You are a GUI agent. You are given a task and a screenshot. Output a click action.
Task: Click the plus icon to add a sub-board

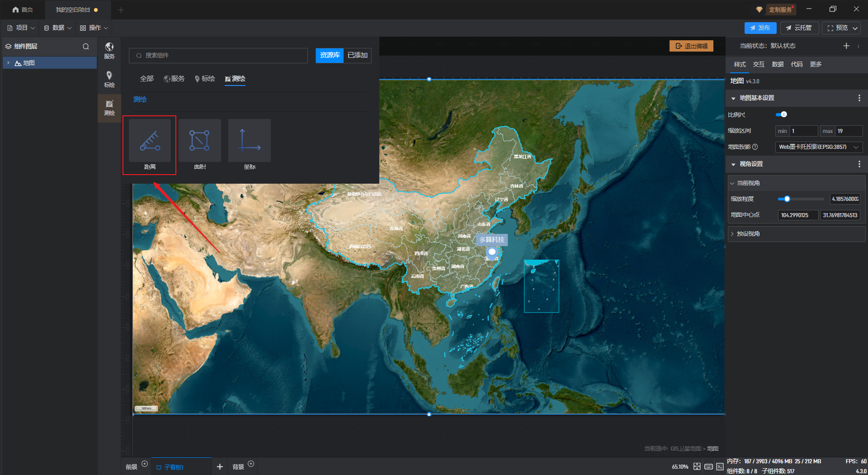pyautogui.click(x=220, y=466)
